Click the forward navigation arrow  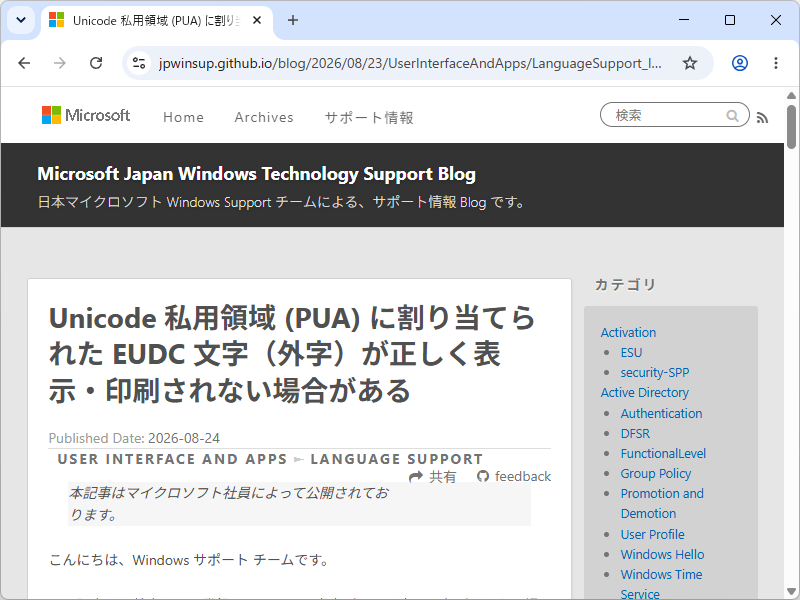pyautogui.click(x=60, y=63)
